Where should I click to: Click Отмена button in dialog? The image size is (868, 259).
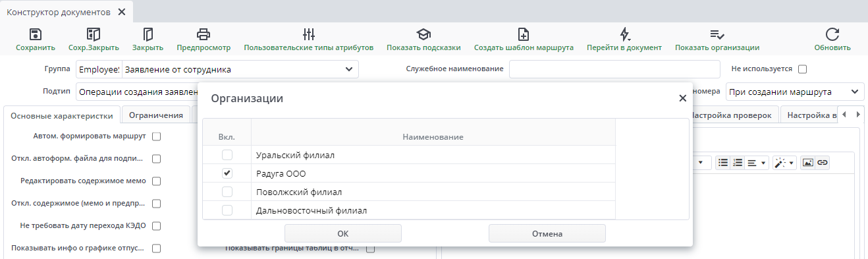pos(547,233)
